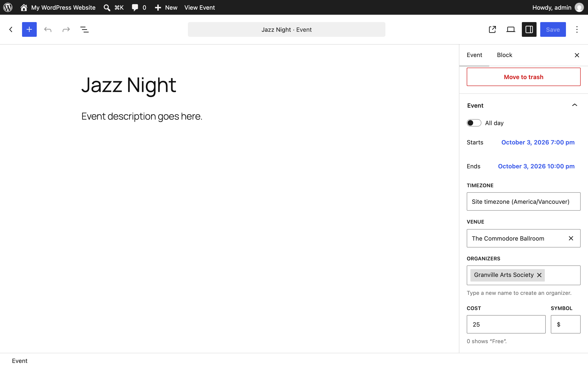
Task: Go back with the left chevron
Action: click(x=11, y=29)
